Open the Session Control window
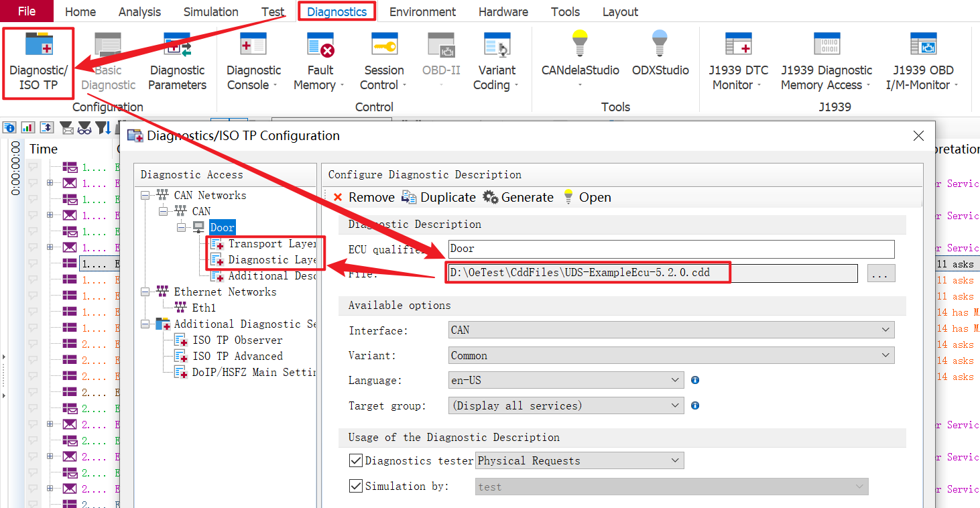Image resolution: width=980 pixels, height=508 pixels. pos(384,62)
